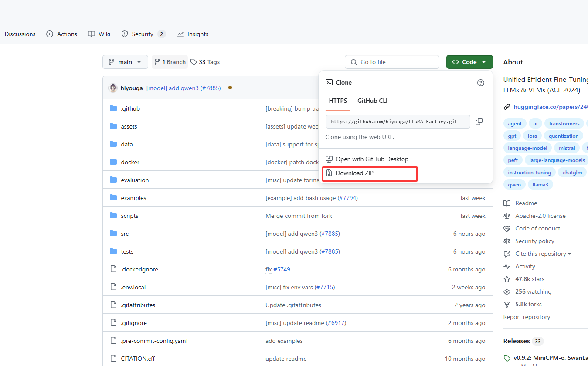Click the terminal Clone icon

pyautogui.click(x=329, y=82)
